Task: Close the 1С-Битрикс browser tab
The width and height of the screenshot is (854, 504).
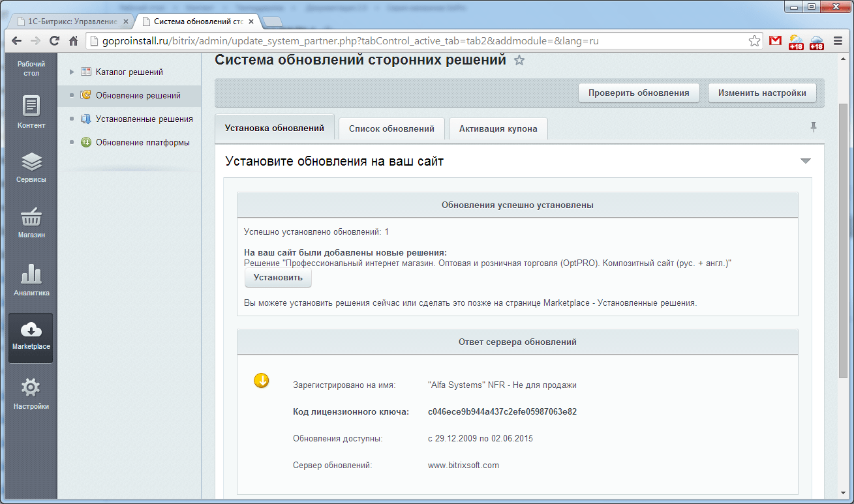Action: pyautogui.click(x=126, y=22)
